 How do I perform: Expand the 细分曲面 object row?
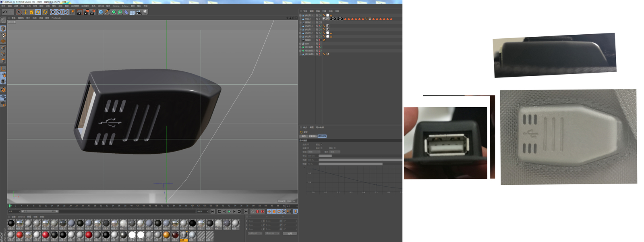300,47
